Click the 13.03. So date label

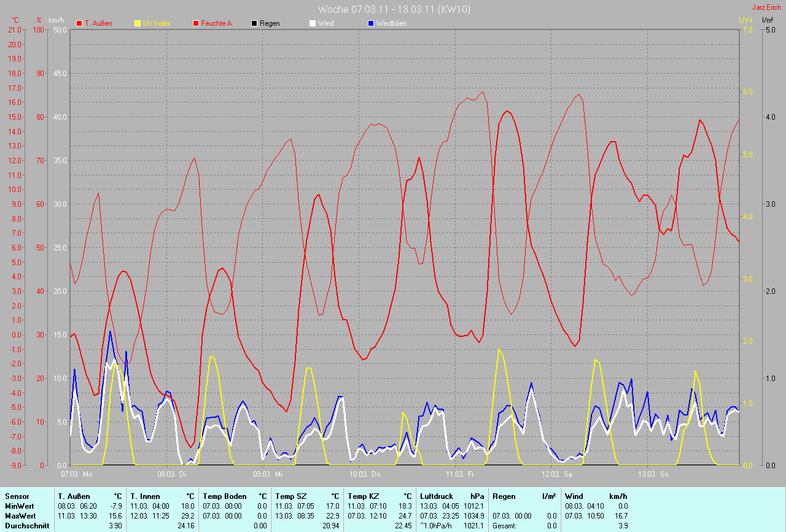(x=653, y=474)
